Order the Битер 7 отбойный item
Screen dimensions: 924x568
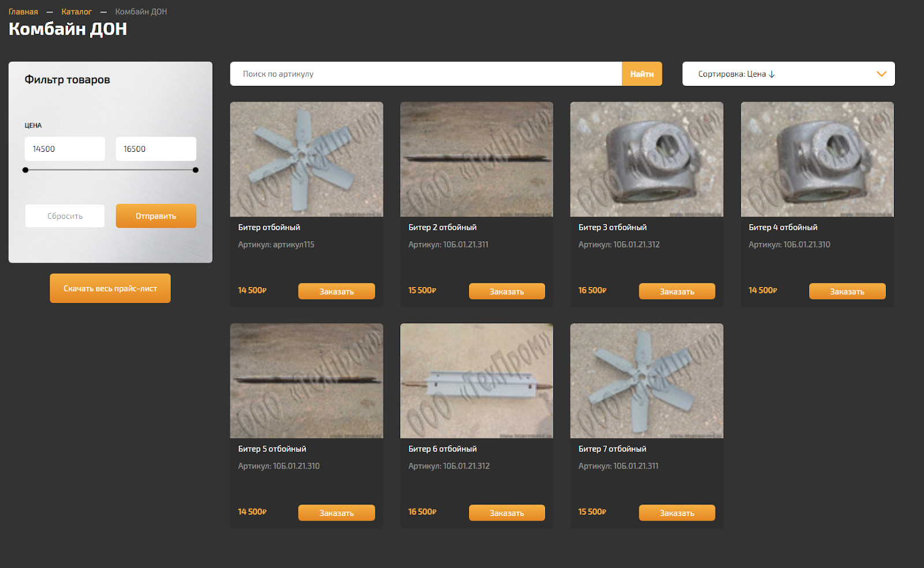click(677, 513)
